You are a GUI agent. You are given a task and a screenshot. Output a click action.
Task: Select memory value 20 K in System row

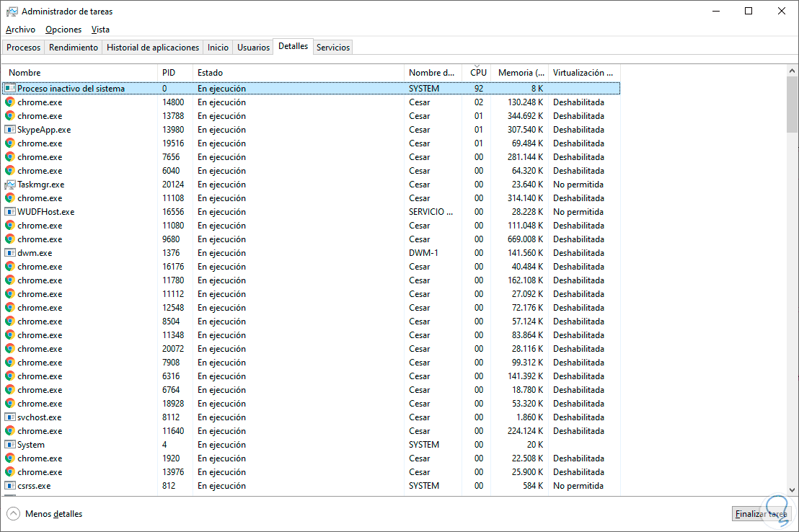(x=535, y=444)
